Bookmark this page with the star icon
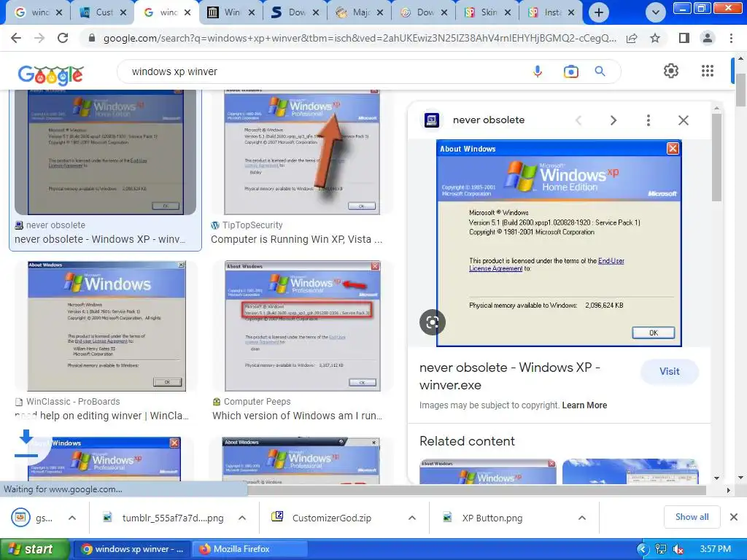 (655, 38)
